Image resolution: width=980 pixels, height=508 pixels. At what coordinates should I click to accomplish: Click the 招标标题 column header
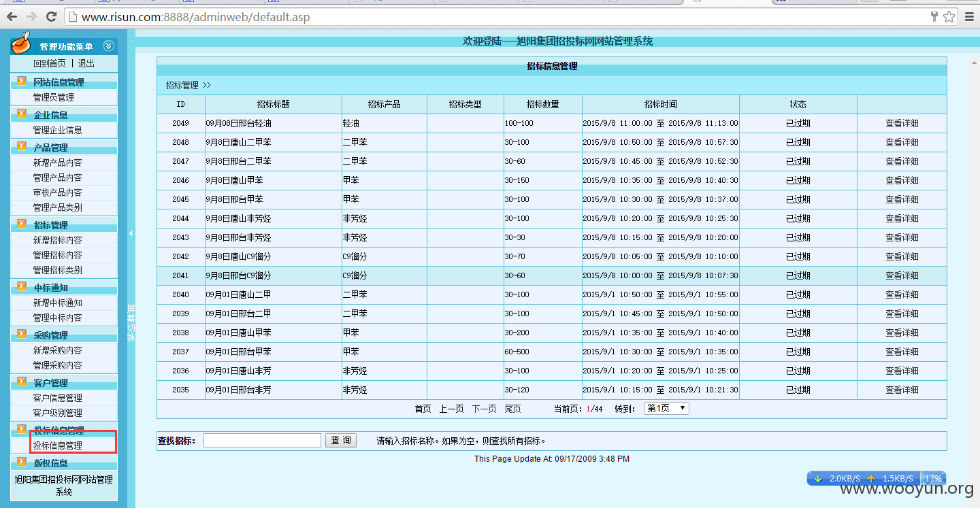(x=274, y=104)
